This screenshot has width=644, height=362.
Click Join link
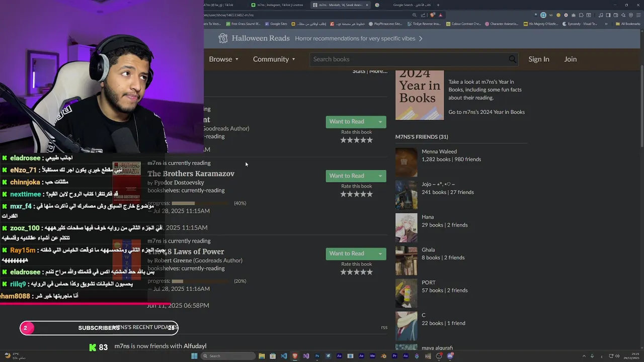tap(570, 59)
